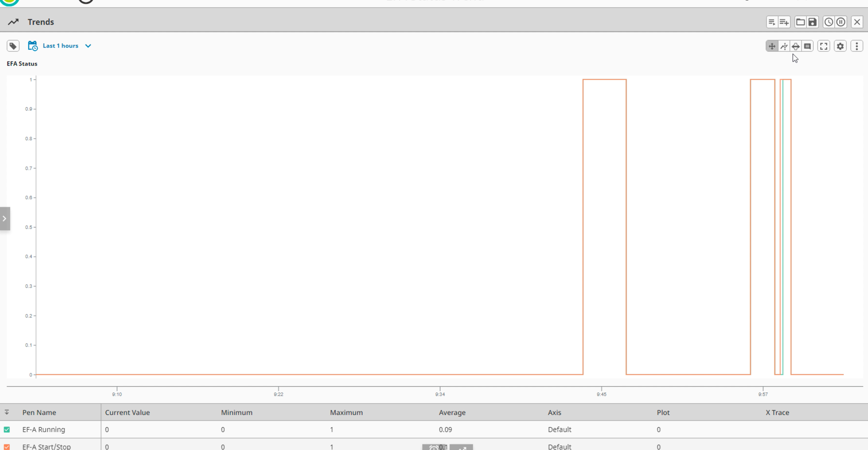This screenshot has height=450, width=868.
Task: Expand the collapsed left side panel
Action: click(5, 219)
